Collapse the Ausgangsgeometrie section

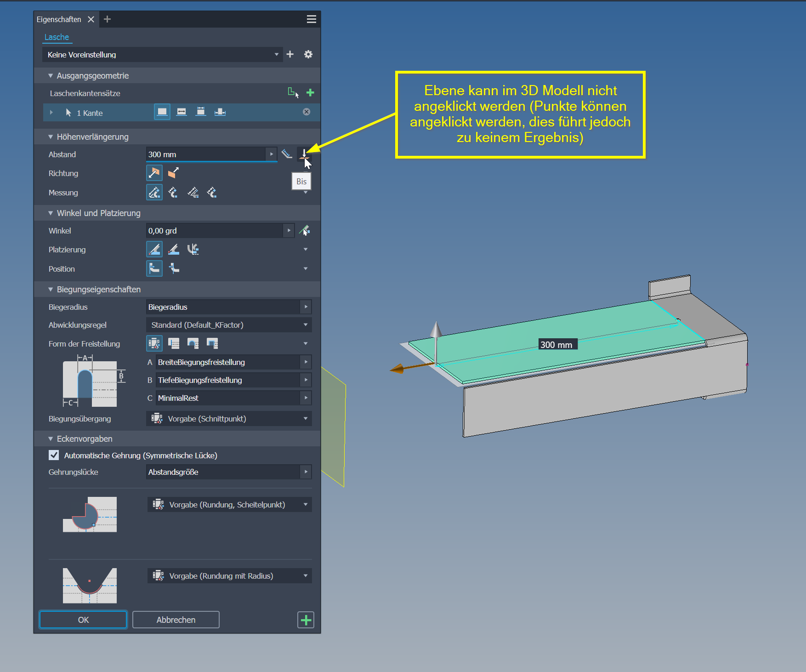pos(51,76)
